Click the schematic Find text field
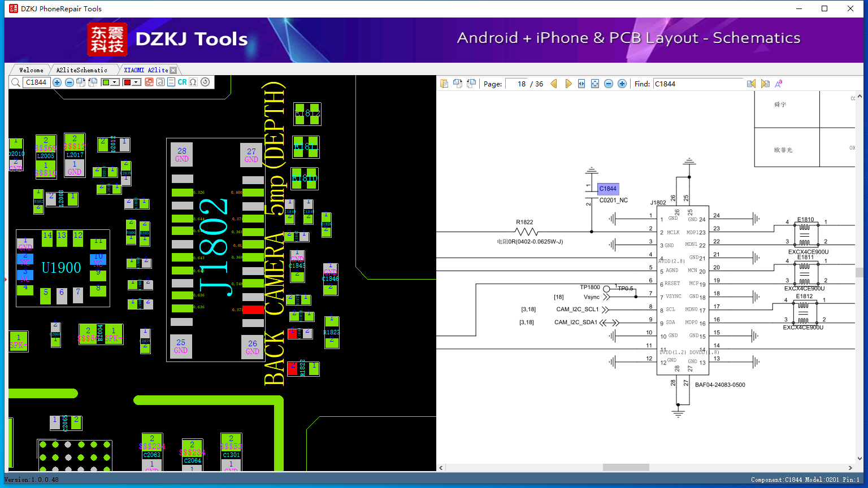The width and height of the screenshot is (868, 488). point(698,84)
